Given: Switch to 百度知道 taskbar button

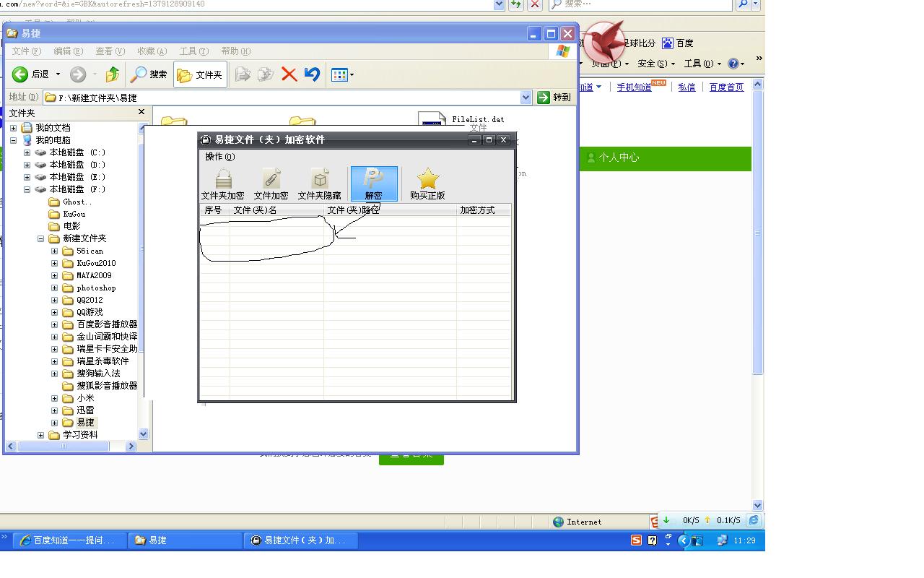Looking at the screenshot, I should point(70,540).
